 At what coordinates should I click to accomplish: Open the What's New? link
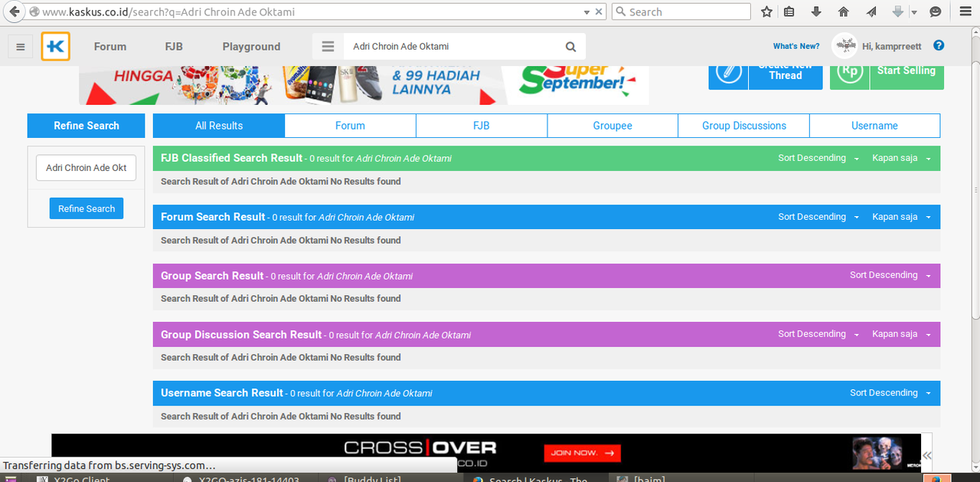796,47
